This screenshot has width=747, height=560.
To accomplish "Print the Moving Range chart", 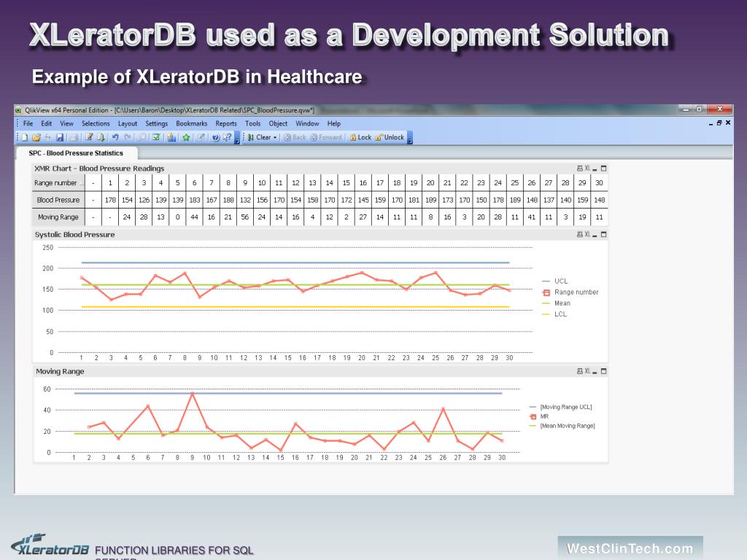I will (580, 371).
